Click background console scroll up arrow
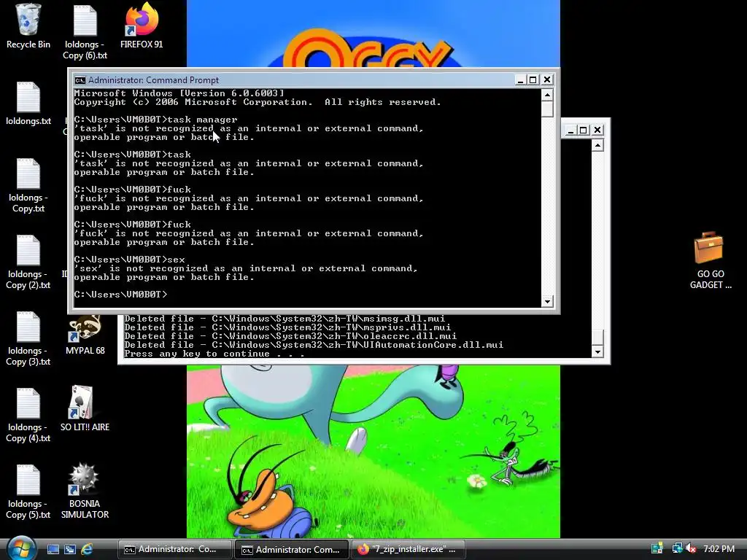The height and width of the screenshot is (560, 747). (x=597, y=145)
